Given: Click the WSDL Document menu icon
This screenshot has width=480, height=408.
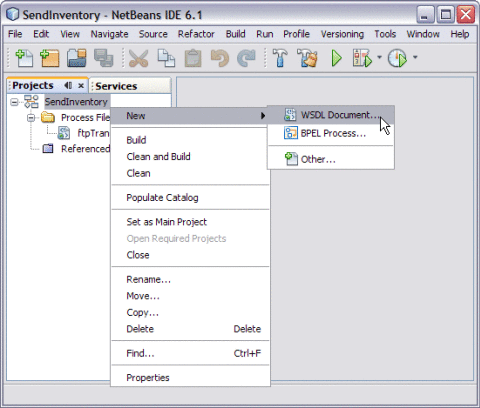Looking at the screenshot, I should pos(290,115).
